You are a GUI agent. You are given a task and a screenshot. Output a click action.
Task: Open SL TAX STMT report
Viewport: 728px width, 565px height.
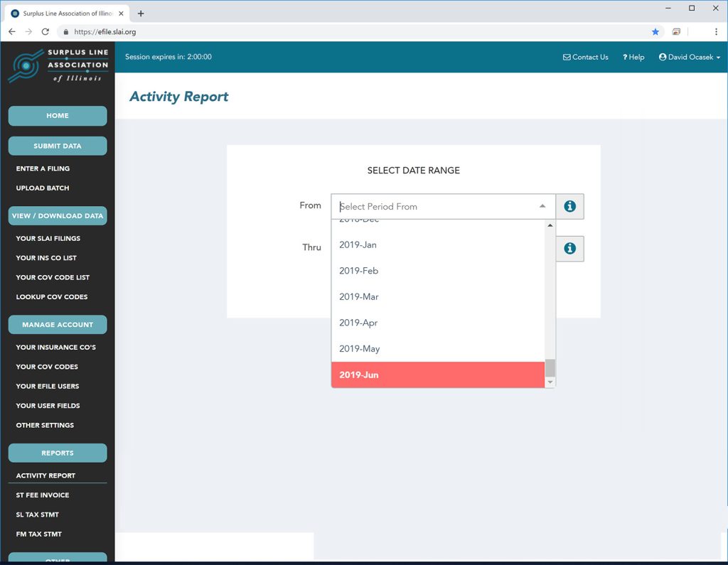37,515
